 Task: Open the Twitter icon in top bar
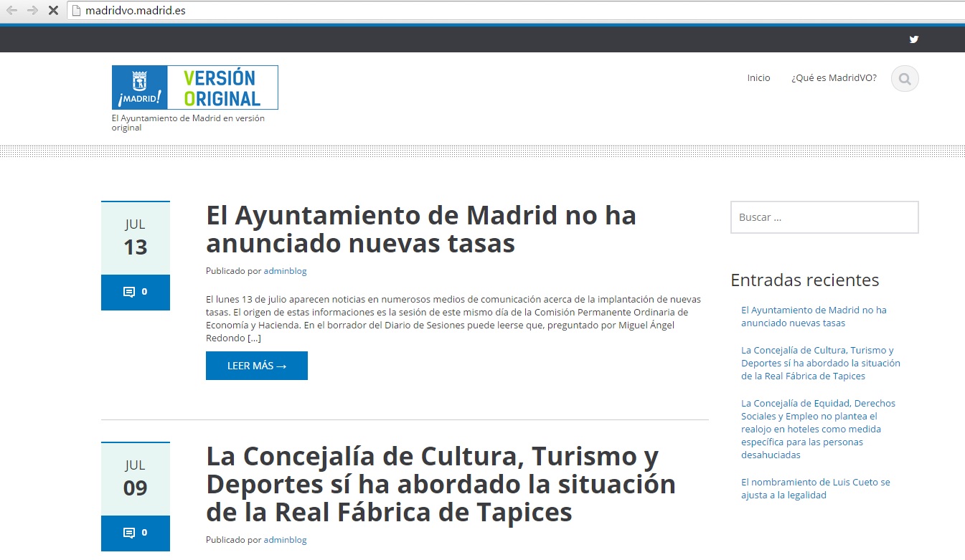click(913, 39)
